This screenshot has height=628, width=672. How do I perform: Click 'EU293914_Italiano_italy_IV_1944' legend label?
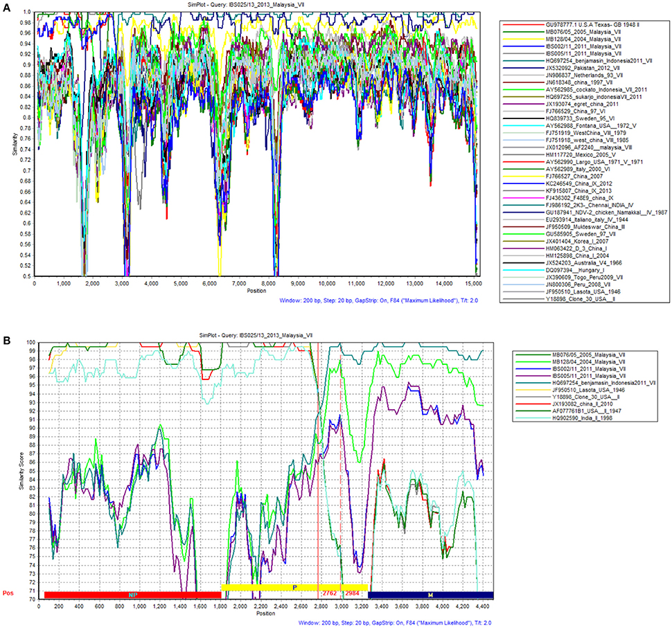point(587,219)
